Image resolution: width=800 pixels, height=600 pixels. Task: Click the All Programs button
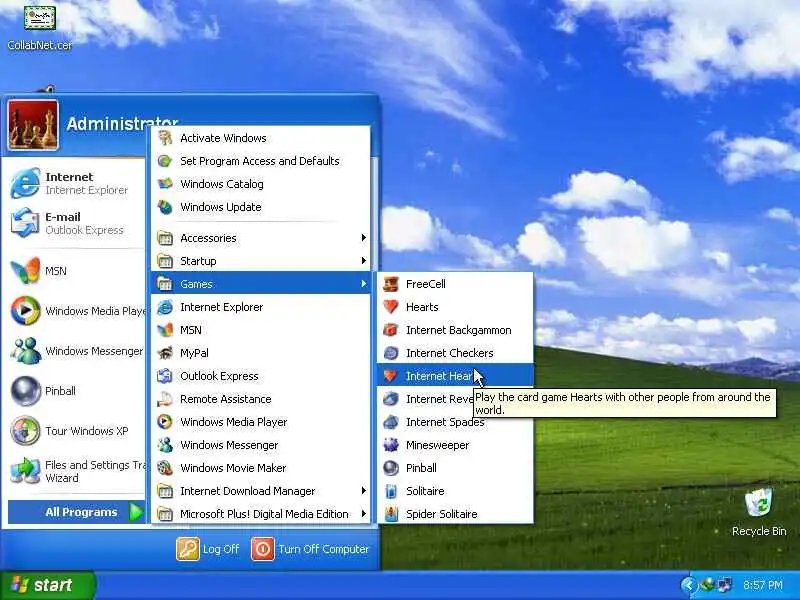[77, 512]
